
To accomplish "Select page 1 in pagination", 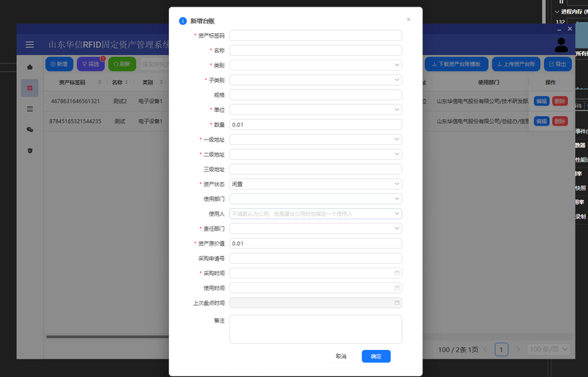I will [501, 350].
